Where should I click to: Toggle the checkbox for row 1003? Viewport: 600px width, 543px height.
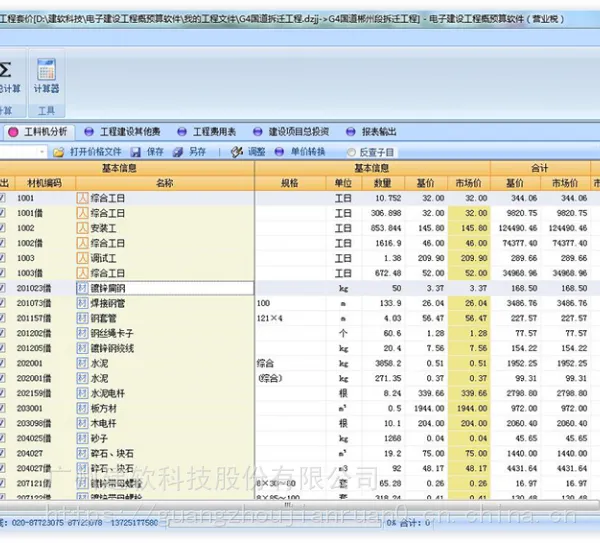tap(2, 258)
